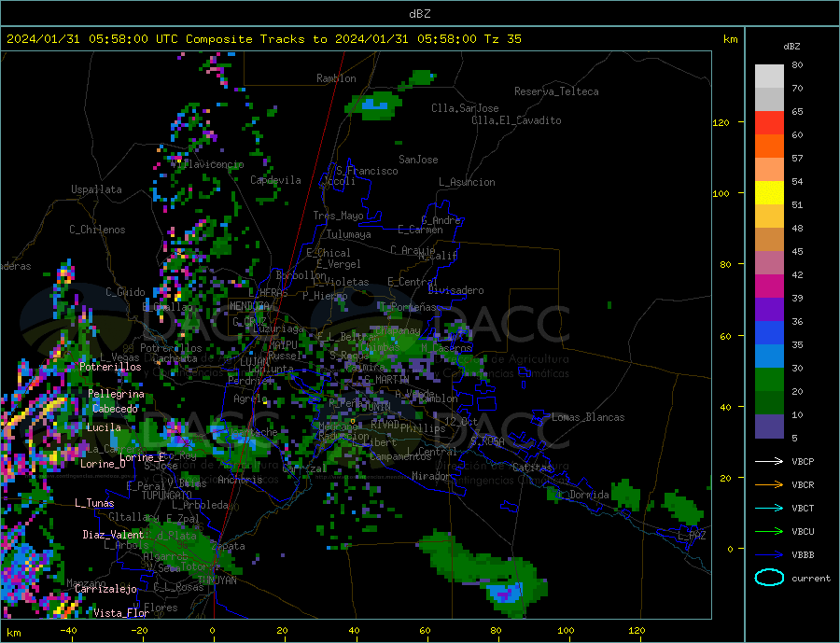Click the cyan 'current' ellipse symbol
Viewport: 840px width, 643px height.
pyautogui.click(x=769, y=578)
